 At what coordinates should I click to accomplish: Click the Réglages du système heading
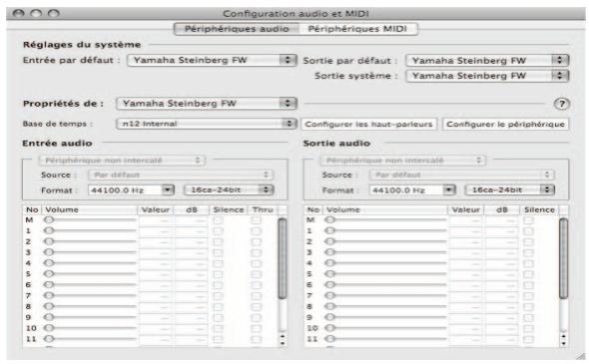tap(82, 45)
